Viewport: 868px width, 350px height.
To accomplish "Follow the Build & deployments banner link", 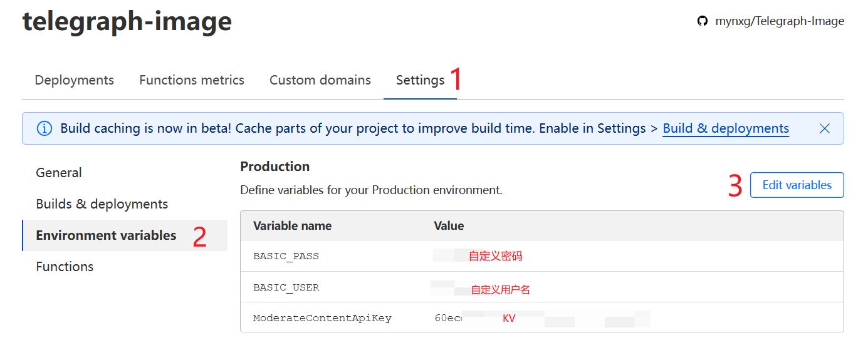I will pos(726,128).
